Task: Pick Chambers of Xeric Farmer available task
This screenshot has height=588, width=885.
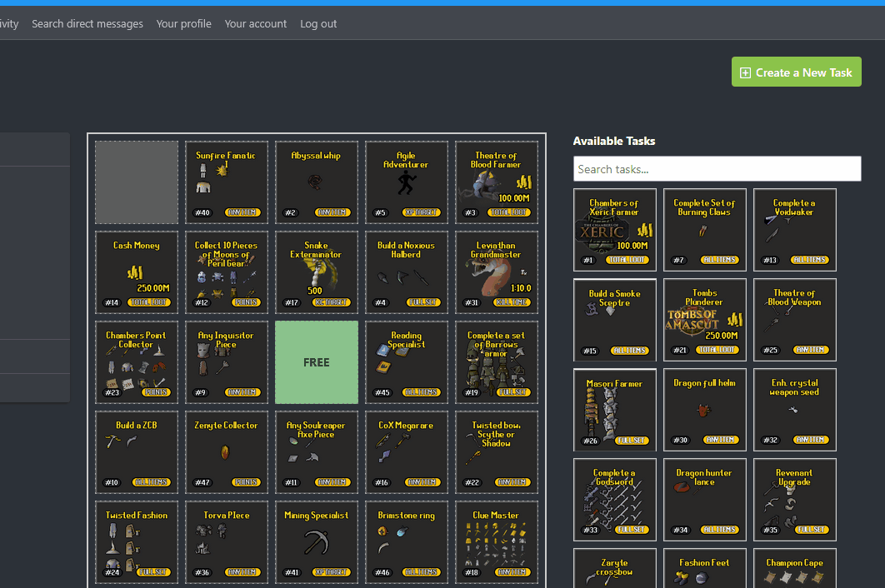Action: 615,230
